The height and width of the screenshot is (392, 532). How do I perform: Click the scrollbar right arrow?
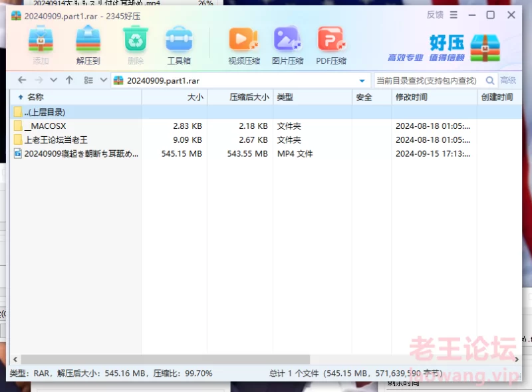point(517,359)
